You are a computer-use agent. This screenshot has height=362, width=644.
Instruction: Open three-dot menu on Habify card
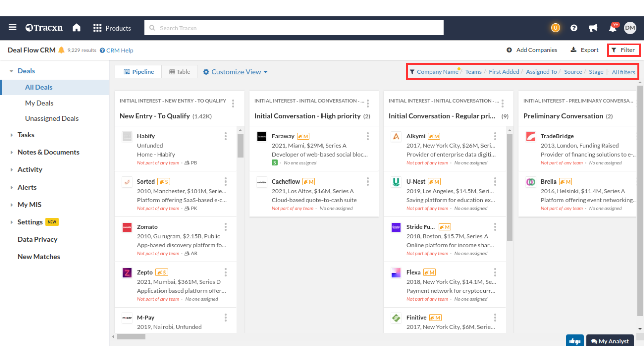point(226,136)
